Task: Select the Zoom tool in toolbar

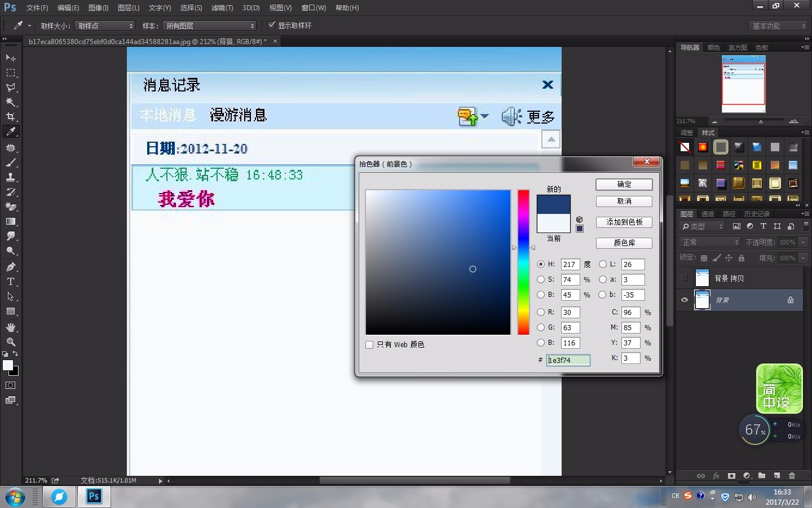Action: pos(11,342)
